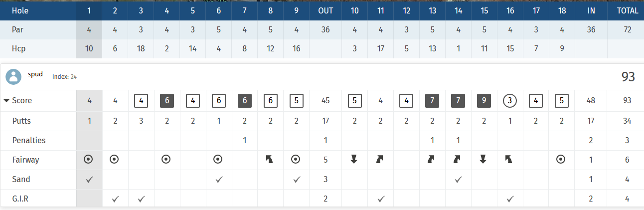The height and width of the screenshot is (210, 644).
Task: Open the spud player name link
Action: tap(35, 74)
